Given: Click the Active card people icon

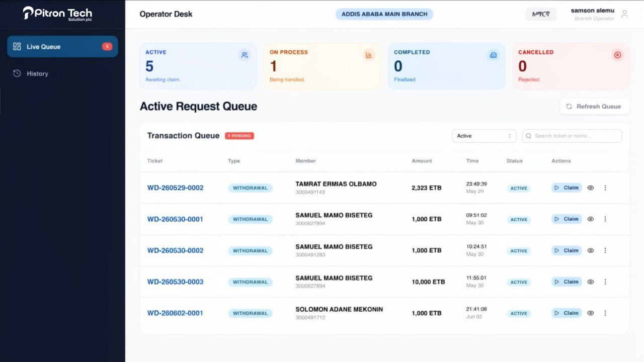Looking at the screenshot, I should [x=245, y=55].
